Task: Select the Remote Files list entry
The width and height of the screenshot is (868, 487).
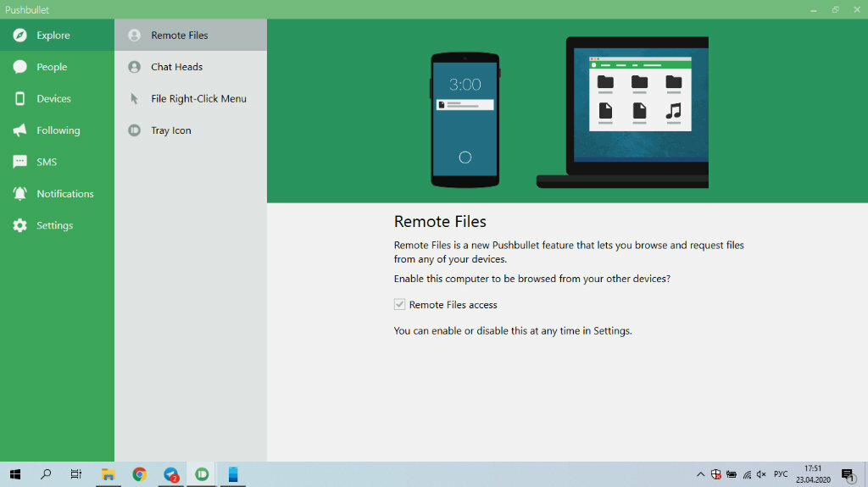Action: click(191, 35)
